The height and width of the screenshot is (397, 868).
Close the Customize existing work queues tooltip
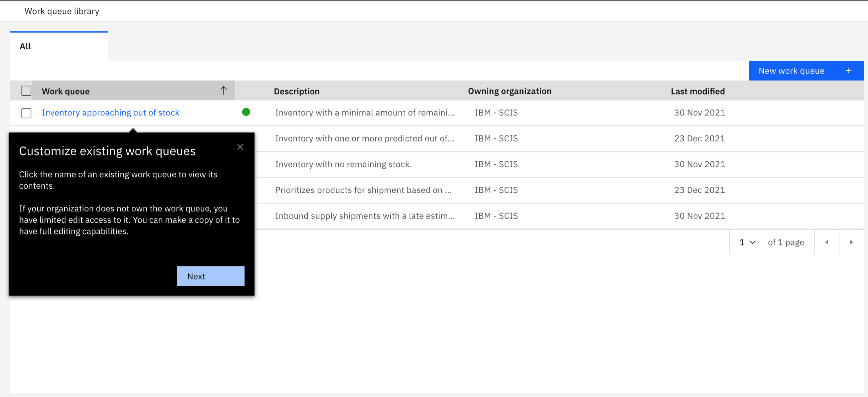click(x=240, y=147)
